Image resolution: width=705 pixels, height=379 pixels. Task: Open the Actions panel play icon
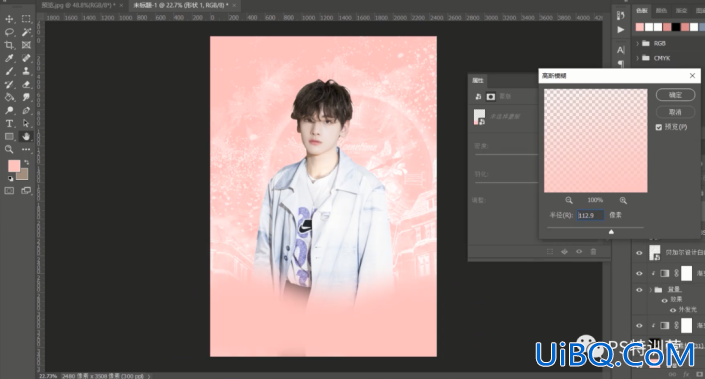coord(621,30)
